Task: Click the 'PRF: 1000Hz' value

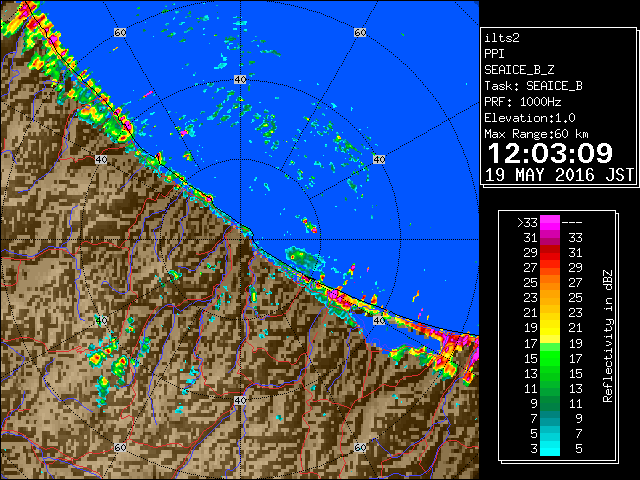Action: 523,102
